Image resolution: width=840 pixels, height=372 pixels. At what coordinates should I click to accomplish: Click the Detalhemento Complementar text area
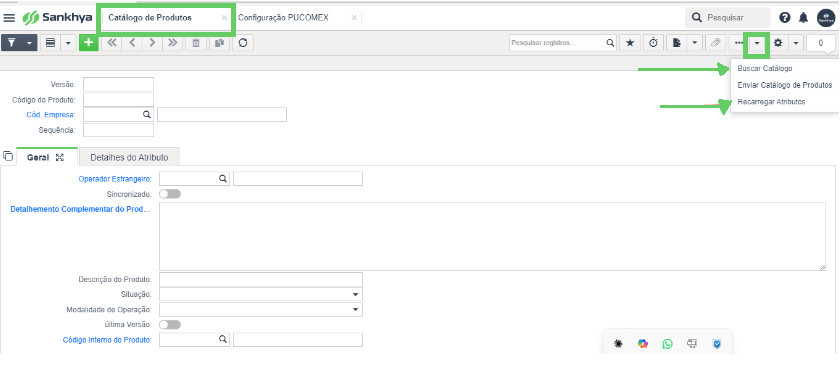[492, 236]
